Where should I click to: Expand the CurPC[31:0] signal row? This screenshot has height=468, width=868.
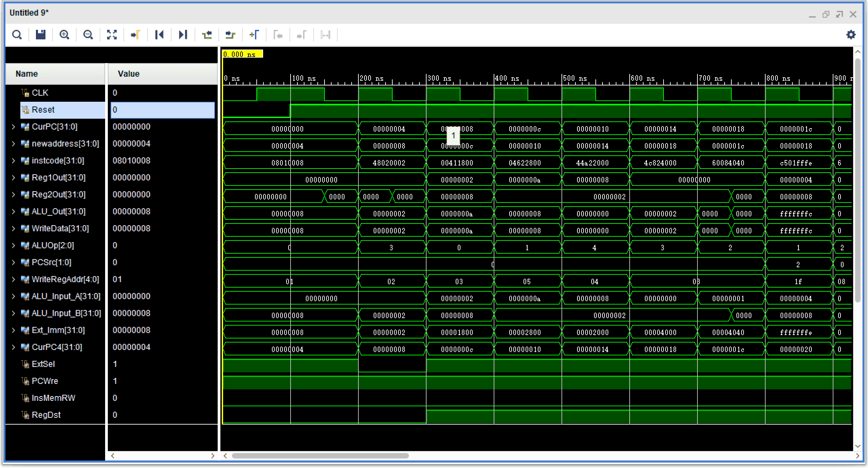click(13, 126)
